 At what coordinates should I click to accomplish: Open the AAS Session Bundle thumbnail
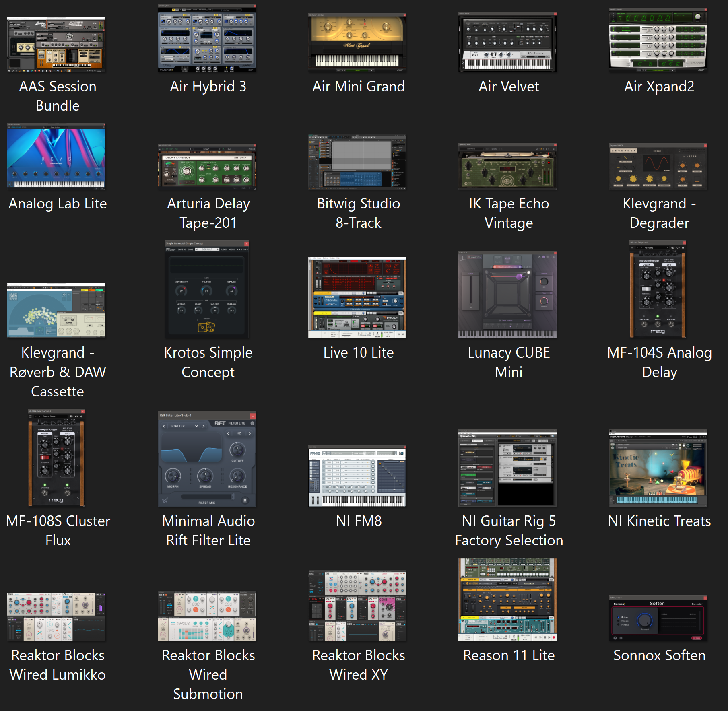pos(56,45)
